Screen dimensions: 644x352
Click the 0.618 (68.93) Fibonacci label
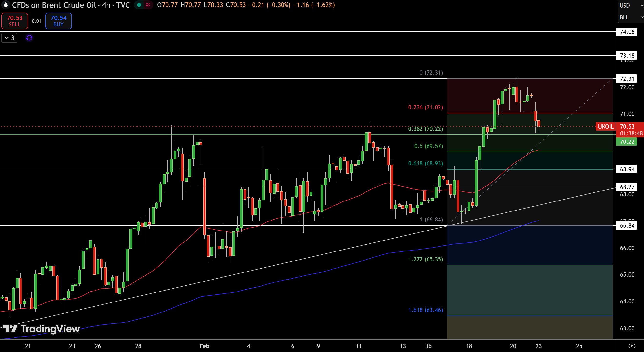click(x=426, y=163)
